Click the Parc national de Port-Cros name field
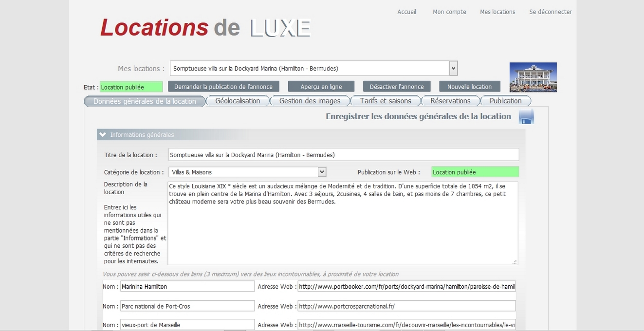Viewport: 644px width, 331px height. click(187, 306)
